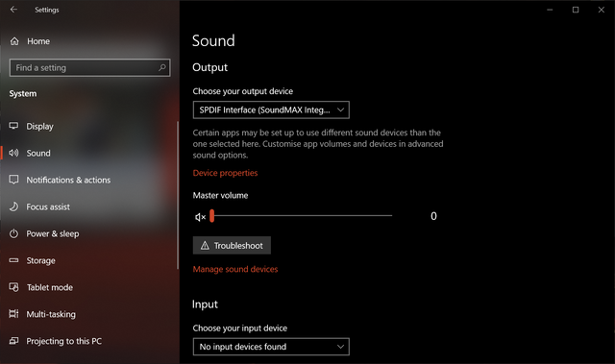Click the search magnifier icon
The width and height of the screenshot is (615, 364).
pyautogui.click(x=162, y=68)
